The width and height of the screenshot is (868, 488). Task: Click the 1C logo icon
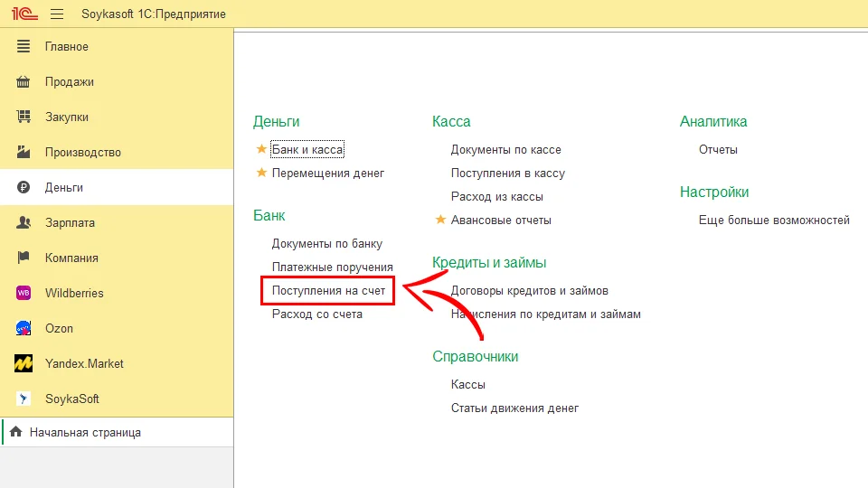click(24, 14)
